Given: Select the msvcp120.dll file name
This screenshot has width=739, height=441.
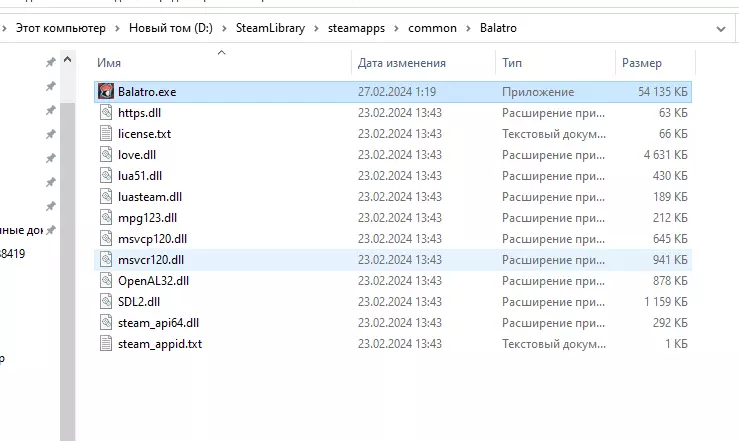Looking at the screenshot, I should coord(152,238).
